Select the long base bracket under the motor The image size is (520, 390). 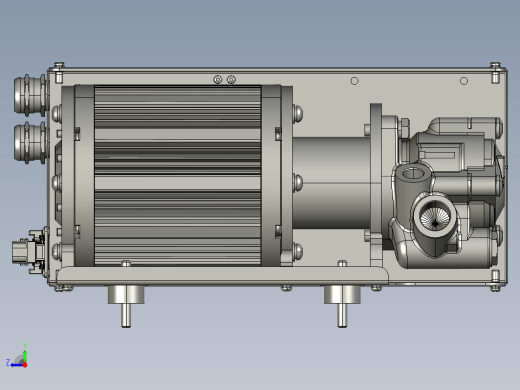point(222,275)
